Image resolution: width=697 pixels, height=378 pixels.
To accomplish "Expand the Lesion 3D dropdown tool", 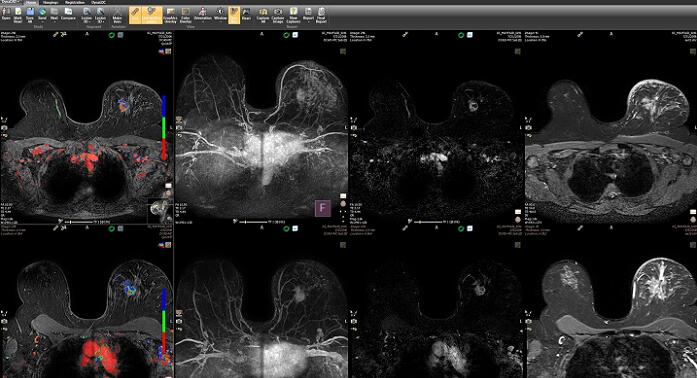I will tap(87, 15).
